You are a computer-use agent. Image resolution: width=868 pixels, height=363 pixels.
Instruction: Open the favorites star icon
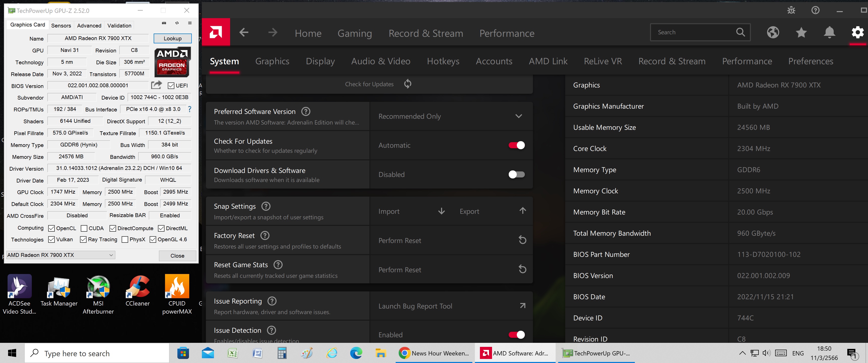point(801,32)
